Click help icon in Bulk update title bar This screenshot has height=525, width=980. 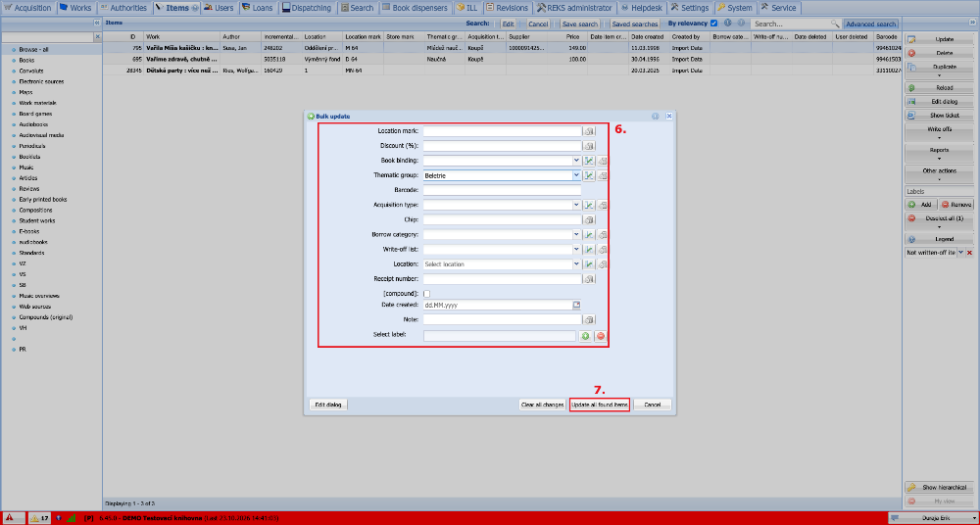(656, 117)
